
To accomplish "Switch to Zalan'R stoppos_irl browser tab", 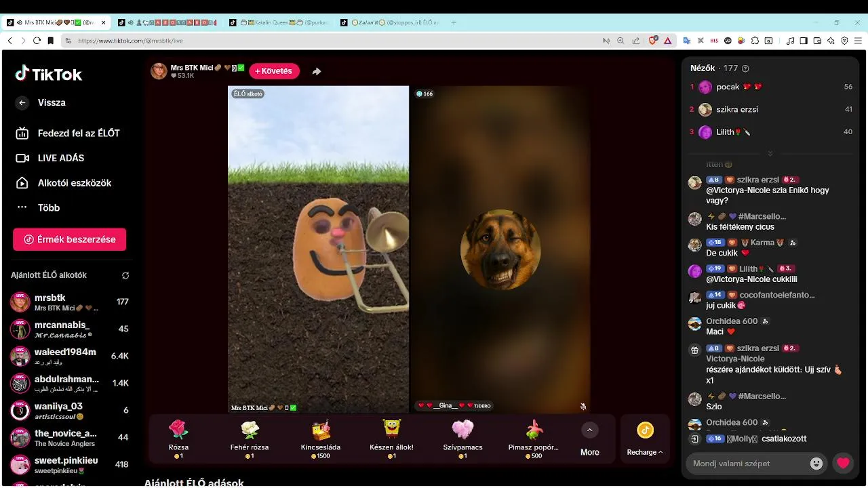I will [390, 22].
